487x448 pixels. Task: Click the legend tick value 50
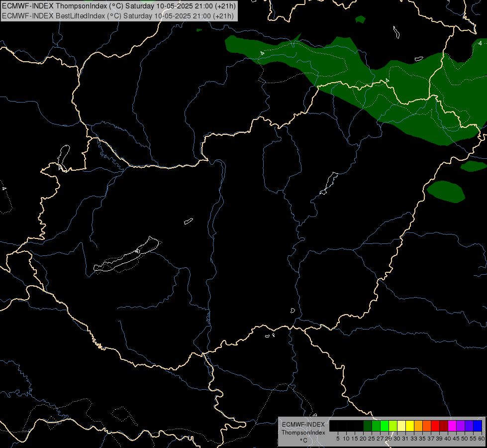(x=465, y=439)
